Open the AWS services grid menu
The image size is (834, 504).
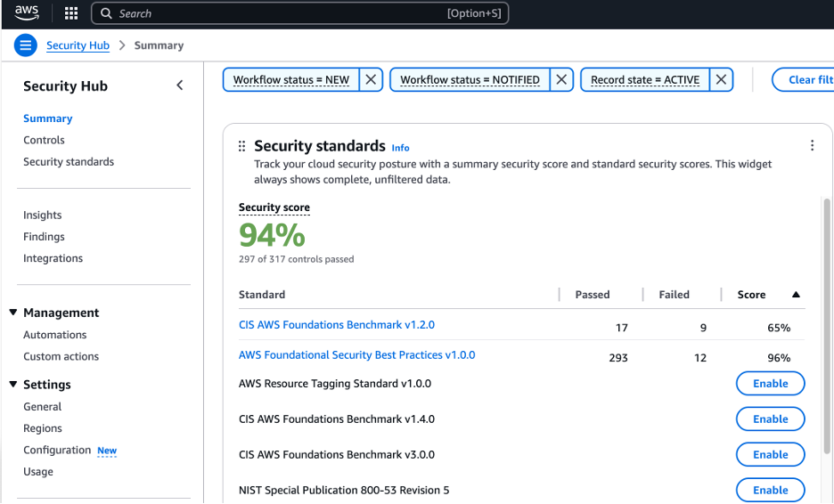point(71,13)
